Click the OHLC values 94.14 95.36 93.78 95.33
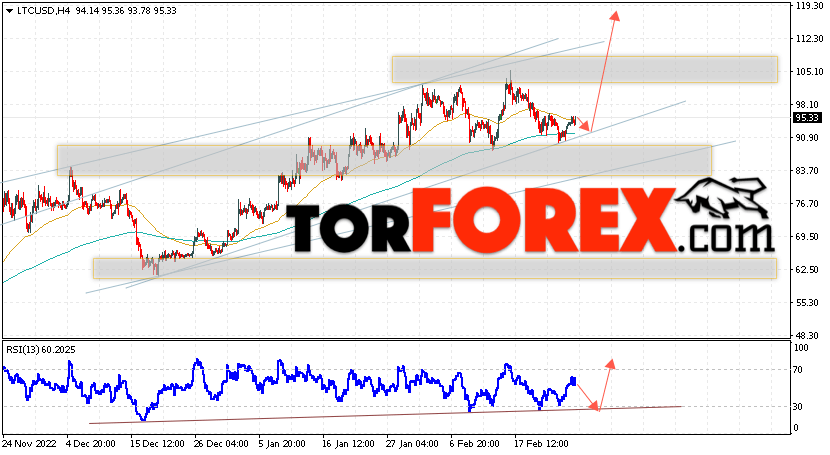Screen dimensions: 830x455 click(126, 11)
